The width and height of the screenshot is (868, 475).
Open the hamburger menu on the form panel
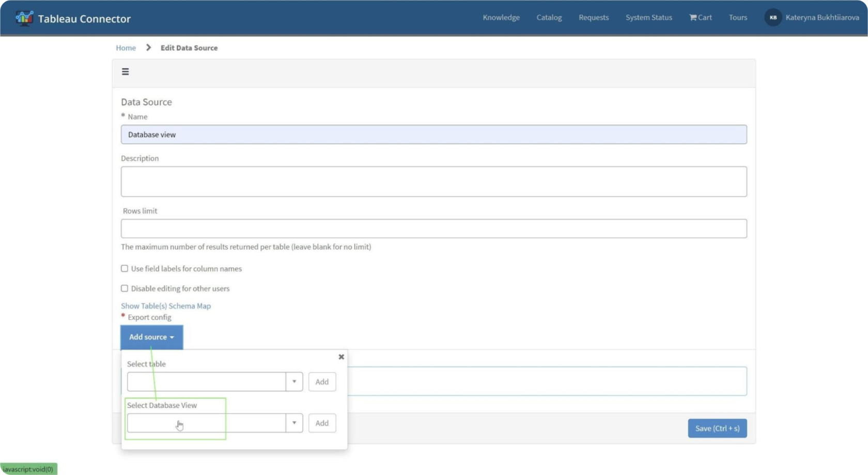pyautogui.click(x=125, y=71)
